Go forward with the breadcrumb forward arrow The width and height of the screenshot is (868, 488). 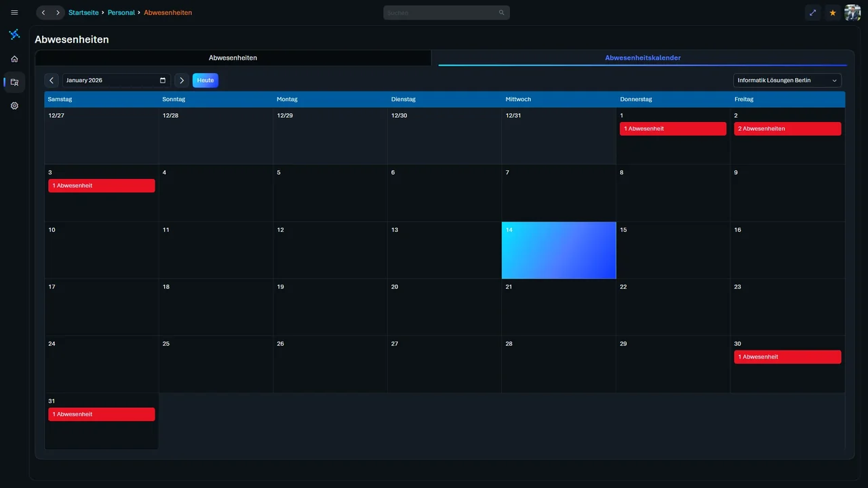coord(58,13)
